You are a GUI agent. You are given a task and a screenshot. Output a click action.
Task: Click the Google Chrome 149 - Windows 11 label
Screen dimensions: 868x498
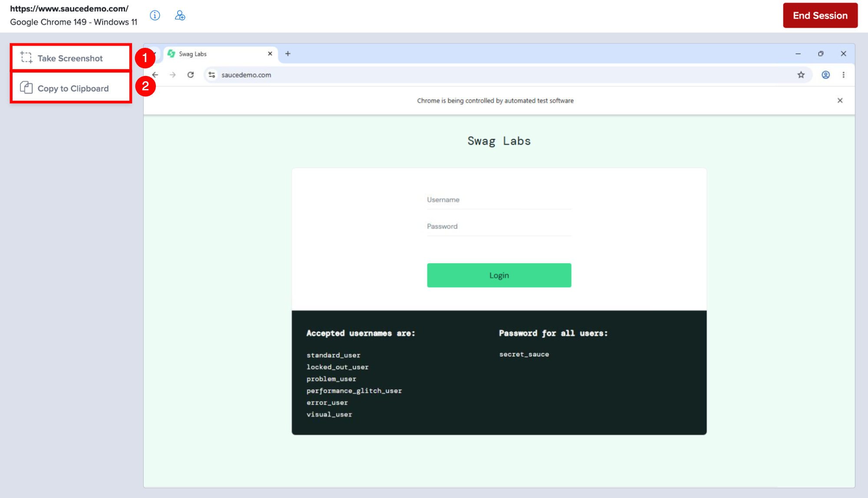[74, 22]
